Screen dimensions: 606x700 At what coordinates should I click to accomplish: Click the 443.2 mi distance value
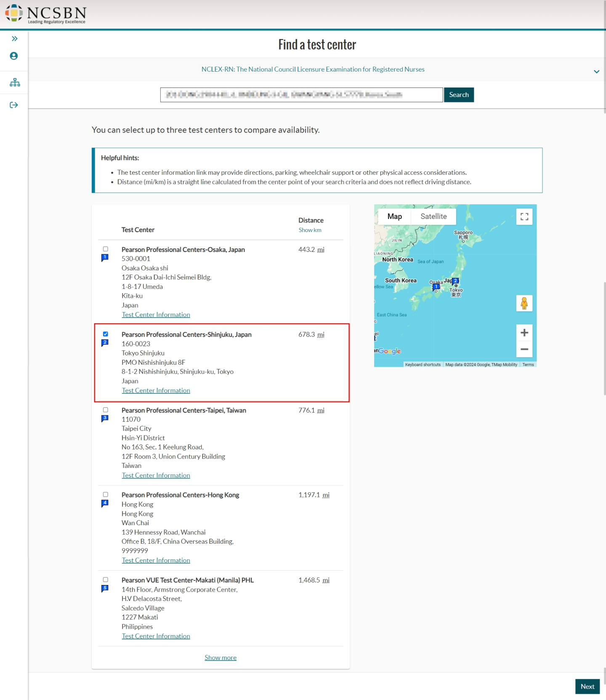pyautogui.click(x=311, y=249)
